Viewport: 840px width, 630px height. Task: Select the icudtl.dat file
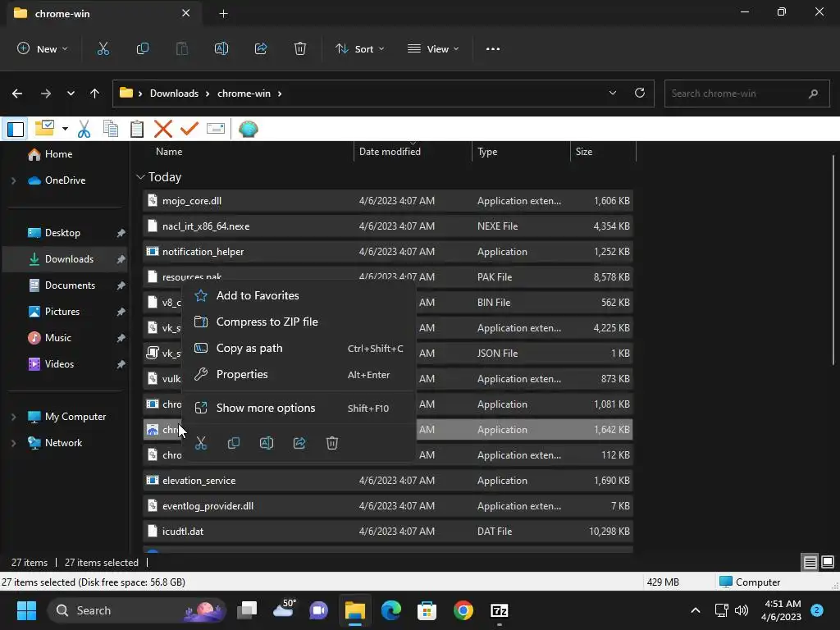point(387,532)
